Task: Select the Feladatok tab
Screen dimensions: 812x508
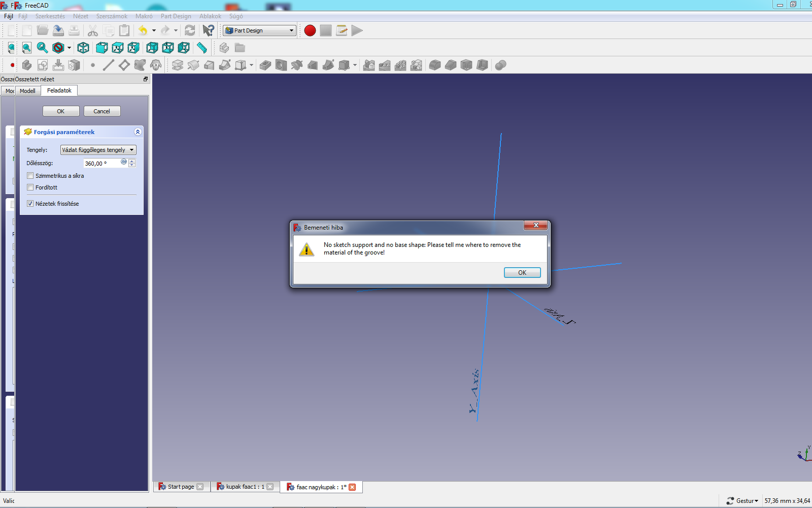Action: tap(59, 90)
